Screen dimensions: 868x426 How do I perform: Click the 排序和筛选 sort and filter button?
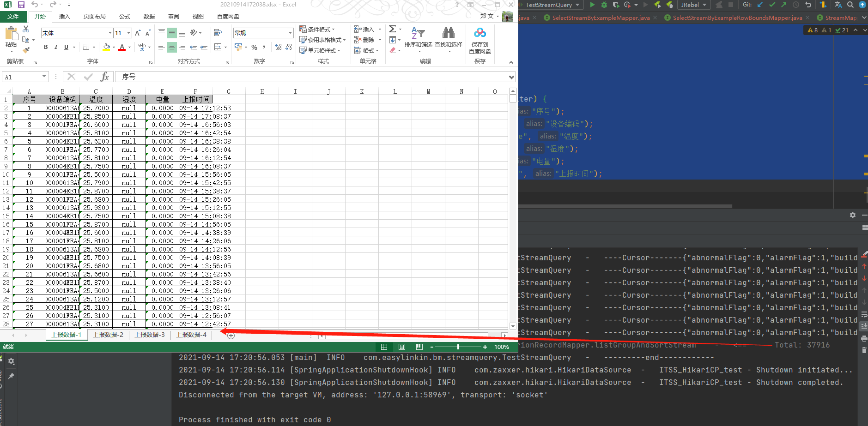pos(418,39)
